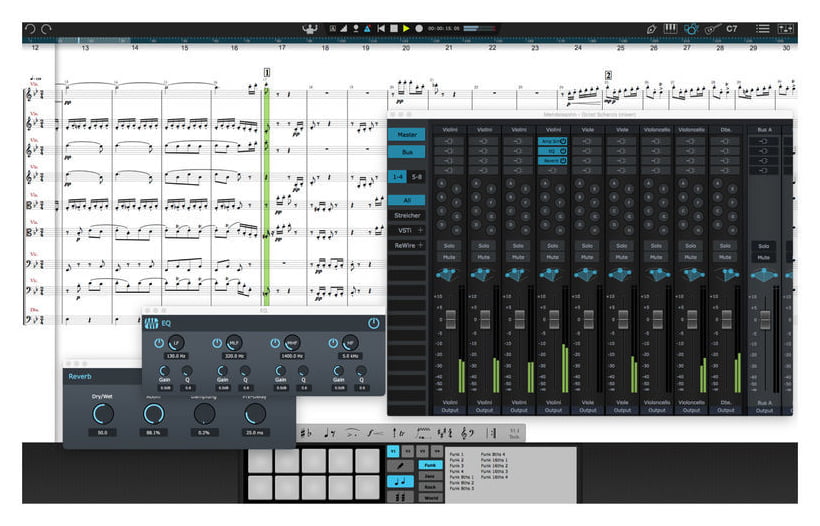Image resolution: width=820 pixels, height=526 pixels.
Task: Expand the VSTi entry with its plus sign
Action: (x=420, y=230)
